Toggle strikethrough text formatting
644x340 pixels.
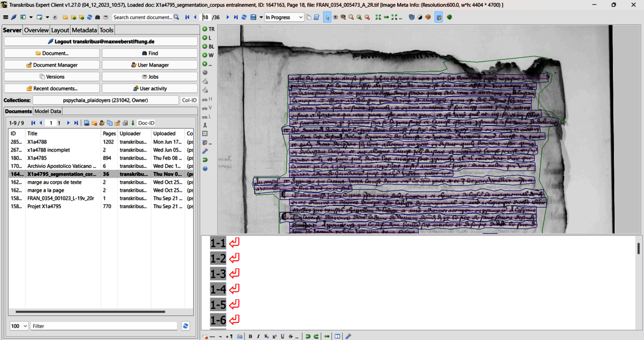pos(291,337)
